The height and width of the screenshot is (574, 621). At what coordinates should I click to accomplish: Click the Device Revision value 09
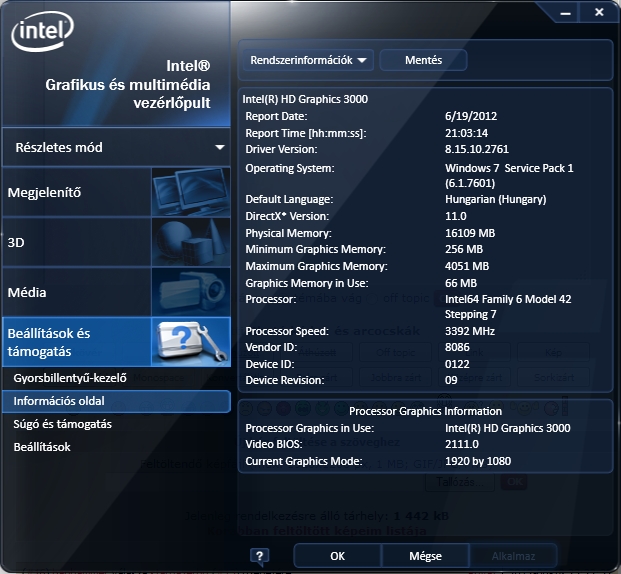pos(451,380)
